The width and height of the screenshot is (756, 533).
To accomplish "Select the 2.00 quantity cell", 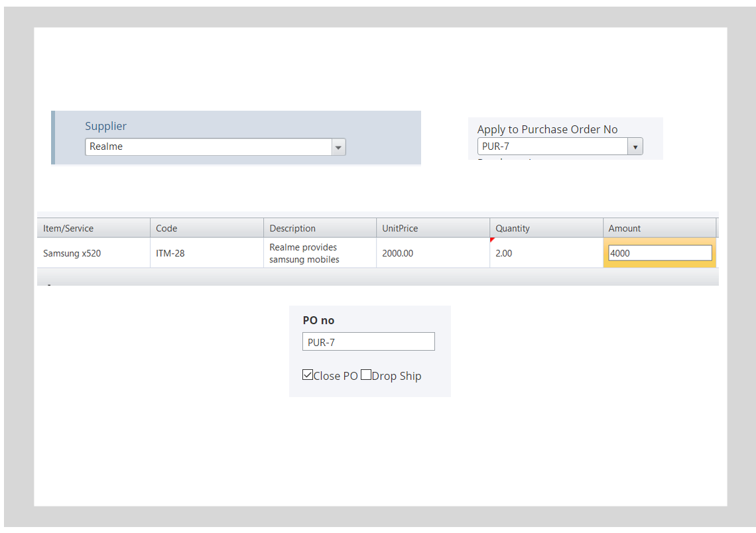I will click(546, 253).
